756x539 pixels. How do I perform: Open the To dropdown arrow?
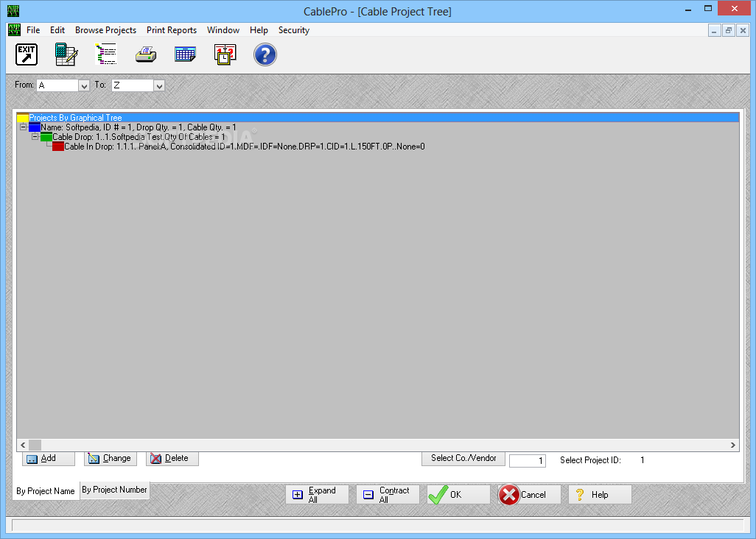click(x=159, y=85)
